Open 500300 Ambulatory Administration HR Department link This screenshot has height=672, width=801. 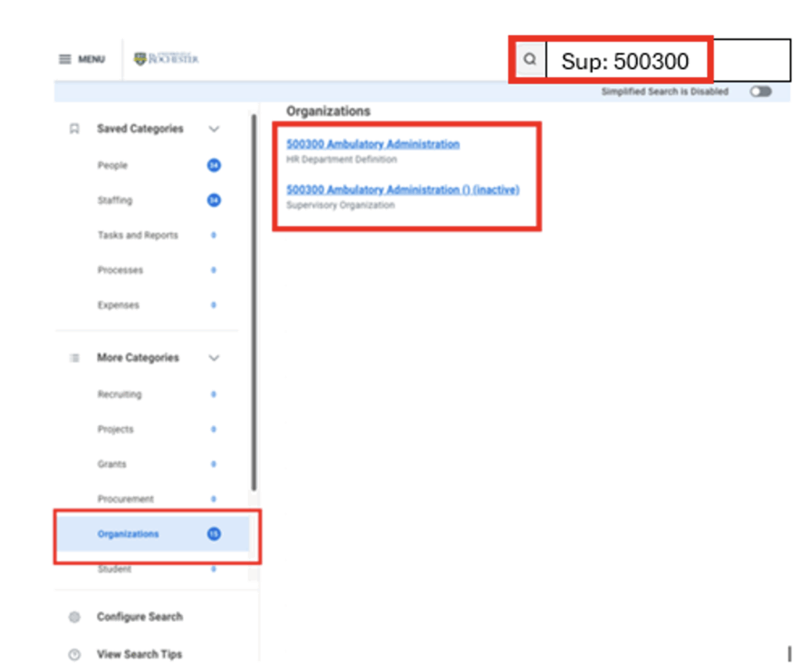(373, 144)
